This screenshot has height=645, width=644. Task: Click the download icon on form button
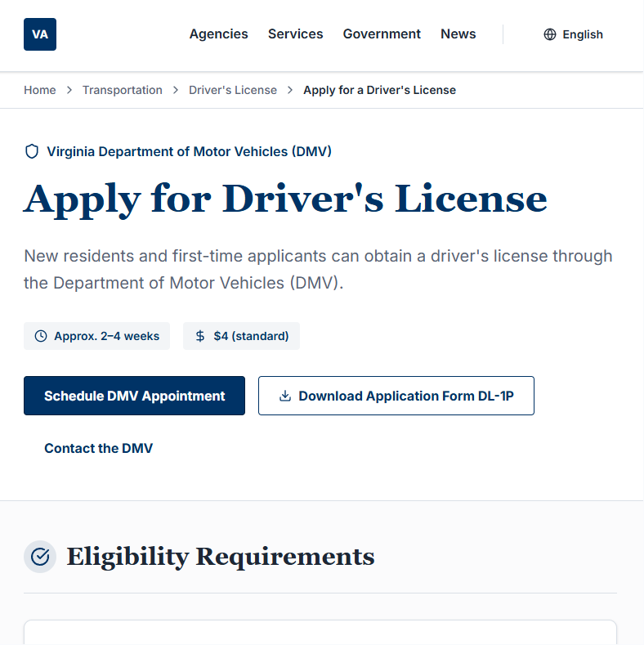pyautogui.click(x=285, y=396)
